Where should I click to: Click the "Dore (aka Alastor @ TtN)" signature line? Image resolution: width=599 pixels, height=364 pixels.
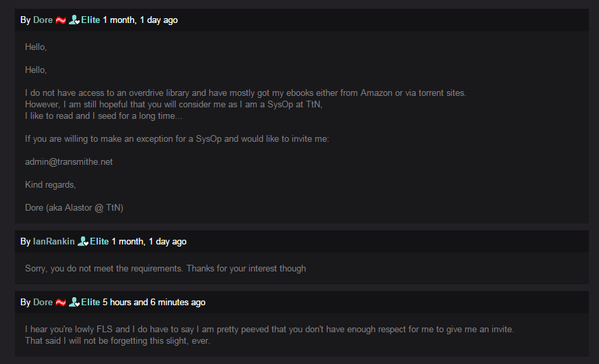(x=74, y=208)
